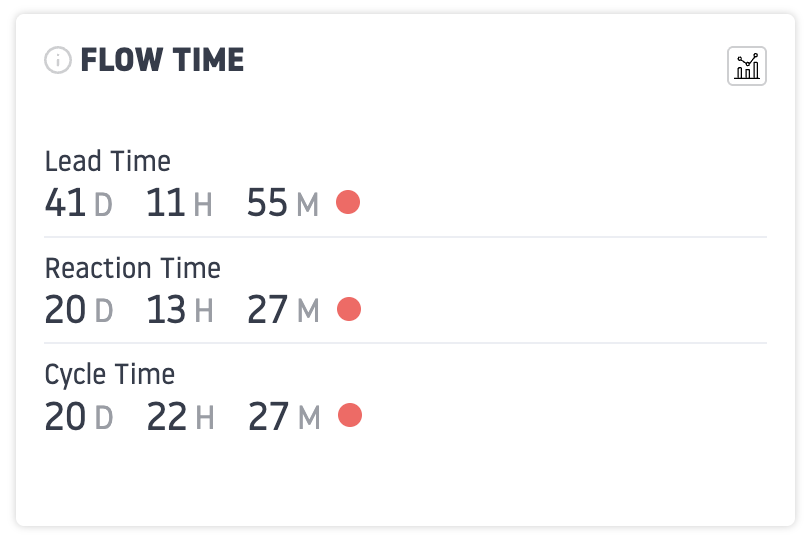Click the info icon beside Flow Time
Viewport: 808px width, 540px height.
pyautogui.click(x=58, y=61)
